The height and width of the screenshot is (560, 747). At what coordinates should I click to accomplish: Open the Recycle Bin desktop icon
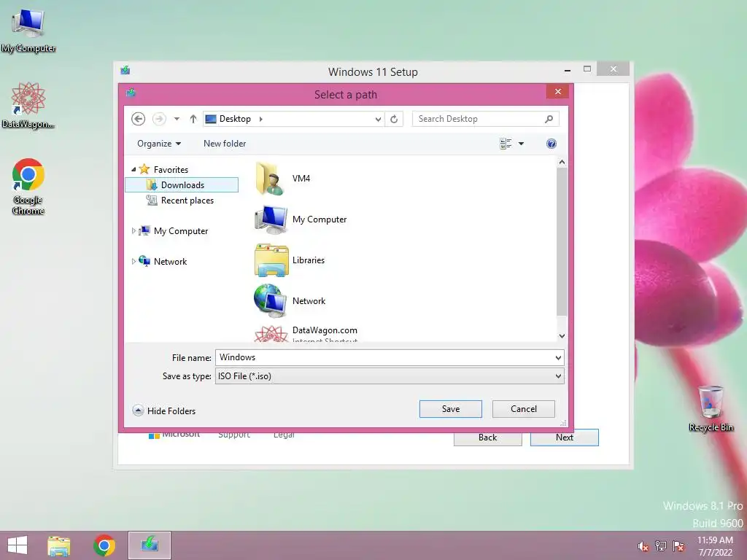pyautogui.click(x=711, y=408)
